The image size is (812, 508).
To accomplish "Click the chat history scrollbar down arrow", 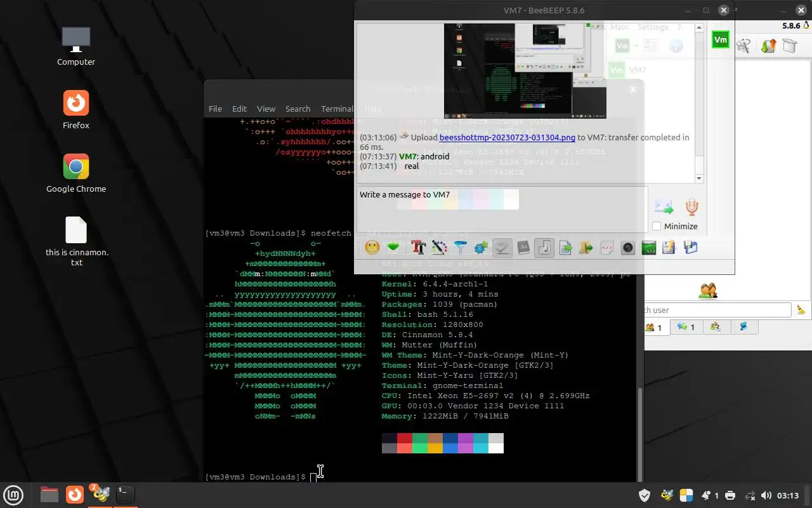I will (x=700, y=178).
